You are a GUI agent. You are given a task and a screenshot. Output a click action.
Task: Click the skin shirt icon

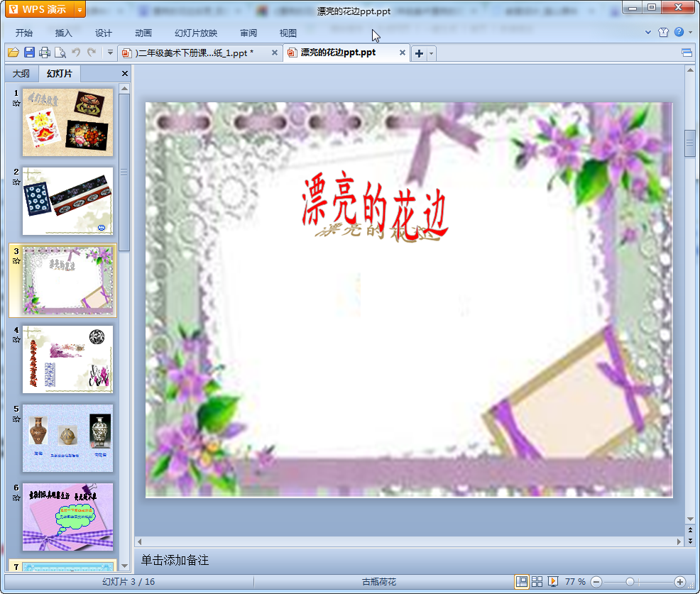(x=663, y=32)
